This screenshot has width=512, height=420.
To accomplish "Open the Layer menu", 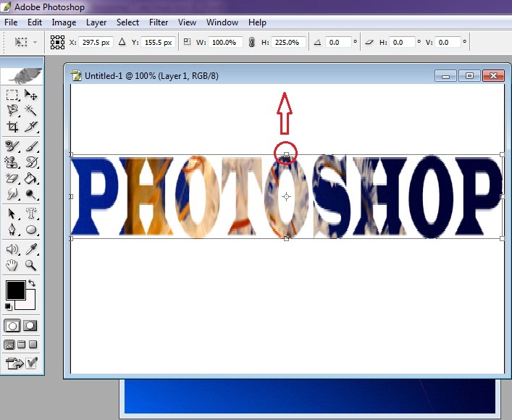I will point(96,22).
